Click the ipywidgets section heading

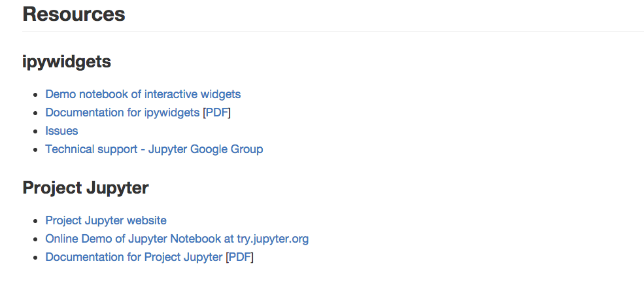tap(67, 62)
